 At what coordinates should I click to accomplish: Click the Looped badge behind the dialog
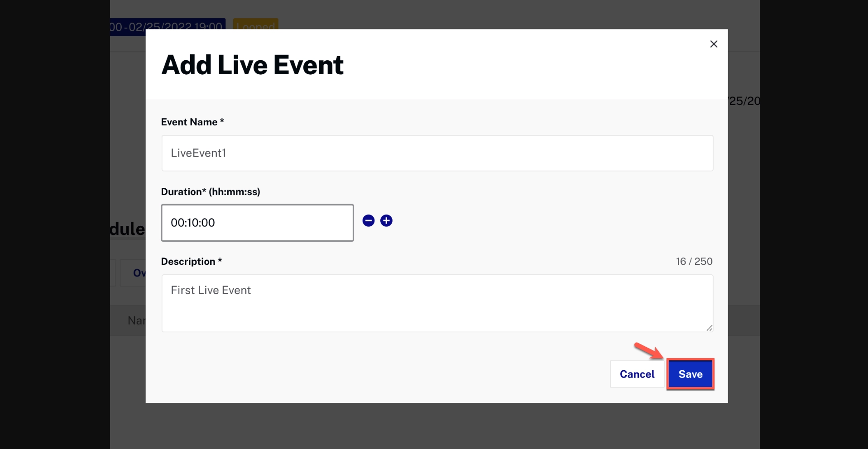(x=256, y=24)
